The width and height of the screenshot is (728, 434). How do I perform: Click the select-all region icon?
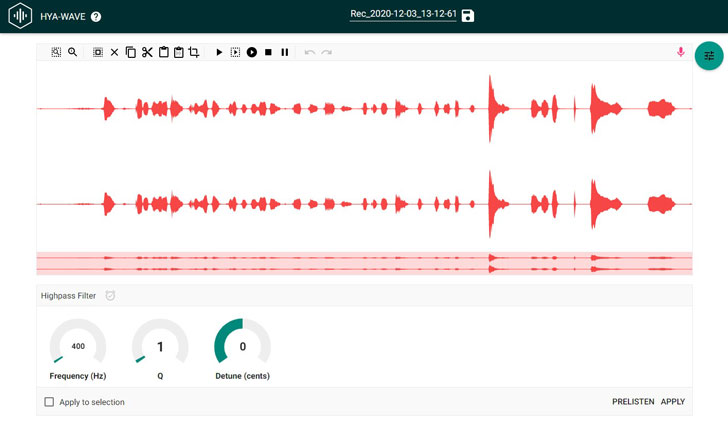tap(56, 52)
